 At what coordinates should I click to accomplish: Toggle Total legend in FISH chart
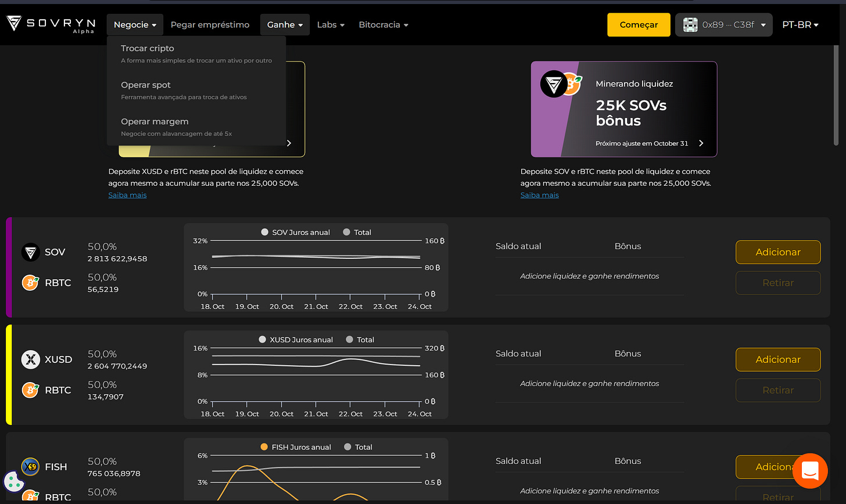(358, 447)
